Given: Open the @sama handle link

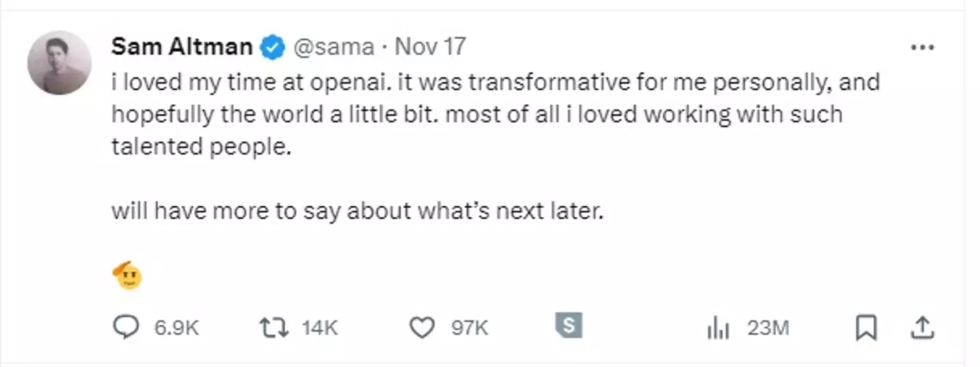Looking at the screenshot, I should (333, 47).
